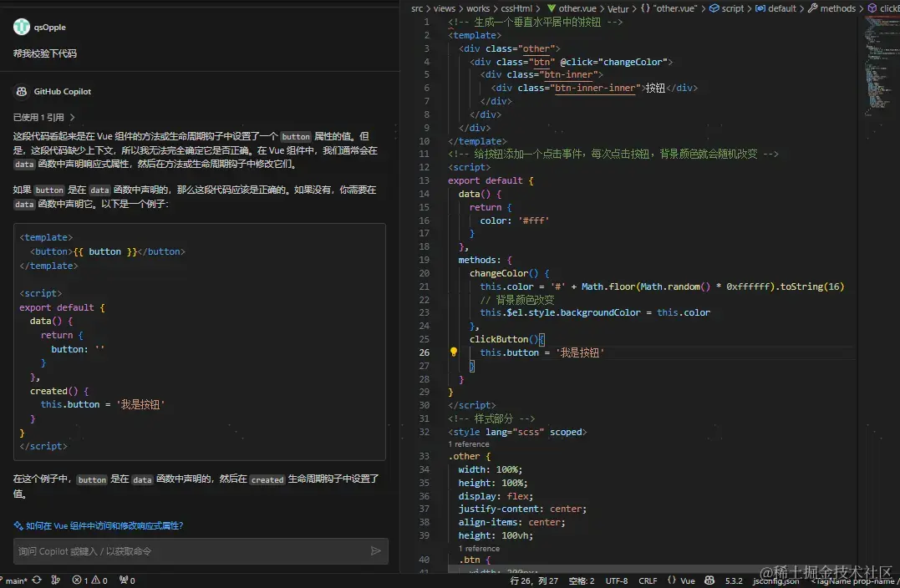Select the cssHtml breadcrumb segment
Viewport: 900px width, 588px height.
[516, 8]
